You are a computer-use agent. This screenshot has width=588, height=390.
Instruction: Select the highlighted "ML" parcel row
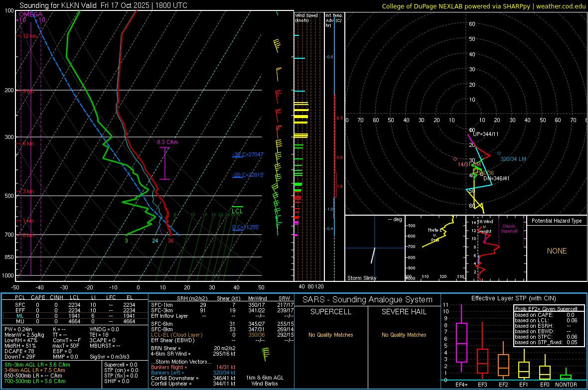75,316
